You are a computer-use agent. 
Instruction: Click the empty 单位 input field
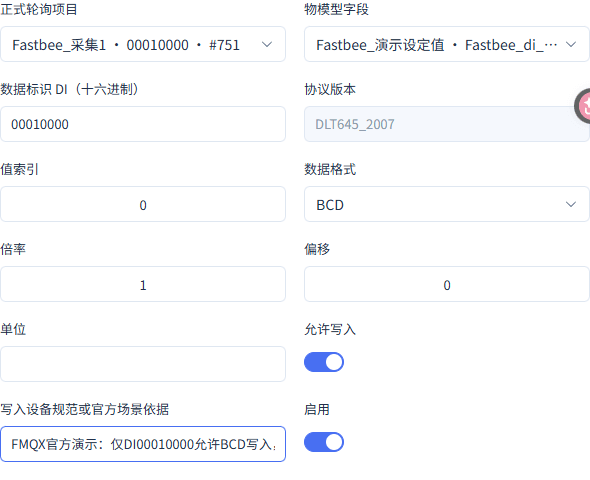[x=143, y=364]
